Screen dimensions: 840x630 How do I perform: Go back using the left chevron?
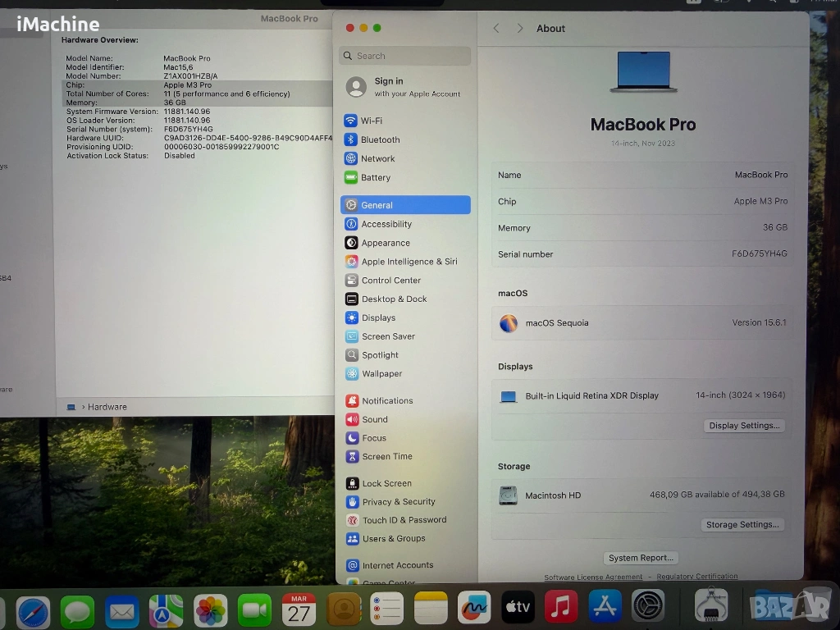click(496, 28)
